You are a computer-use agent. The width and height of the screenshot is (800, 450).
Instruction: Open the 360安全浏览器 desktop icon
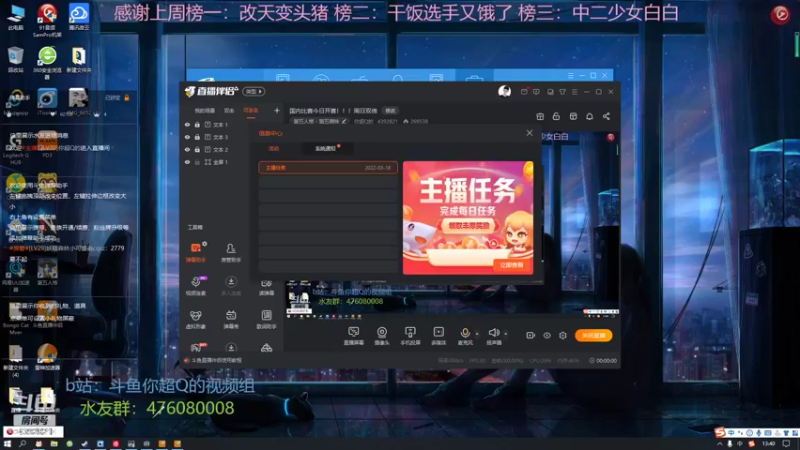tap(47, 62)
